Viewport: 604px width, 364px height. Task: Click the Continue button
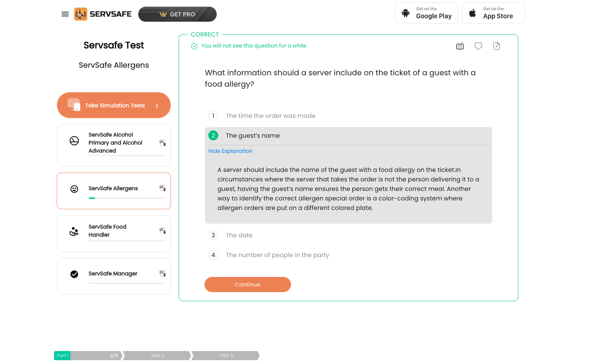[x=248, y=285]
